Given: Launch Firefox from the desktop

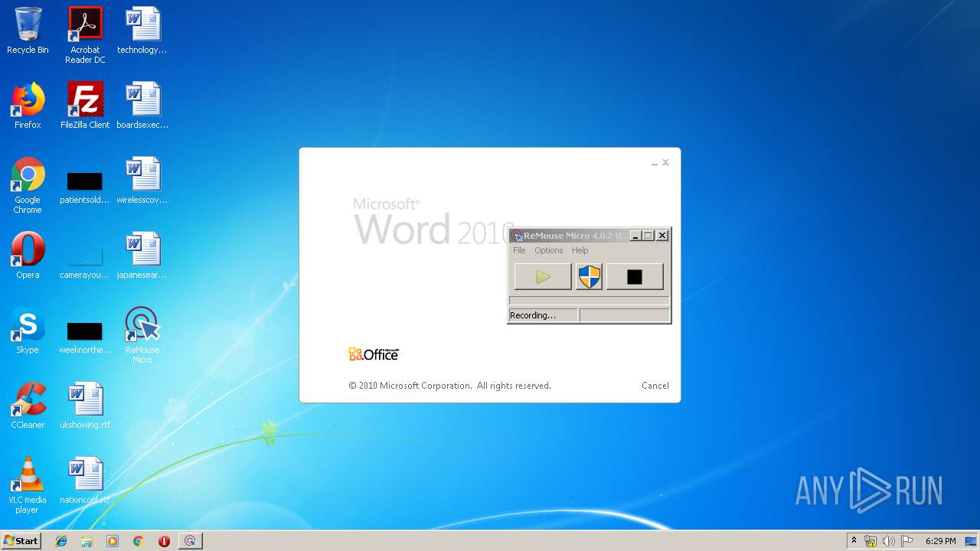Looking at the screenshot, I should [28, 106].
